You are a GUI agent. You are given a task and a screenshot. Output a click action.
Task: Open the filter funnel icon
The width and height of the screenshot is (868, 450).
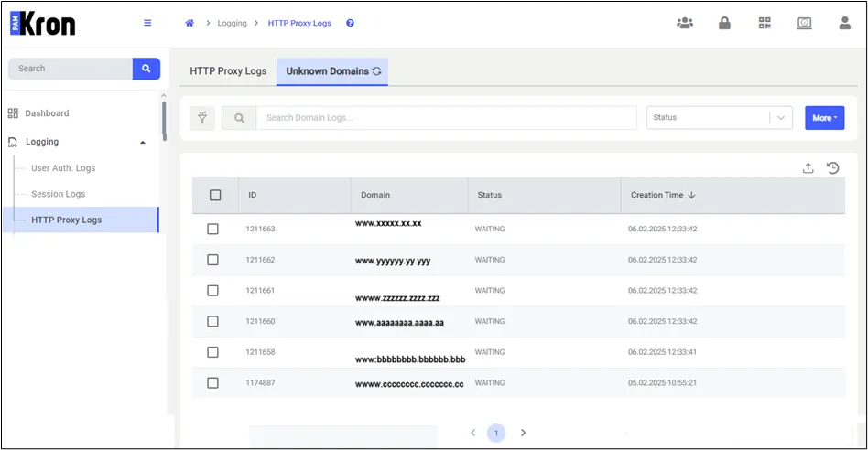[202, 118]
